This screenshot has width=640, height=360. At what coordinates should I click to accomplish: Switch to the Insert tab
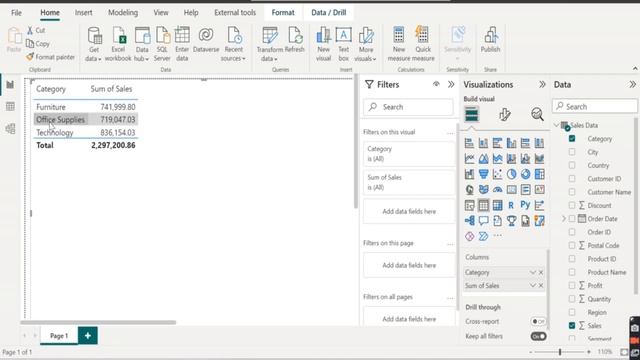[x=83, y=13]
